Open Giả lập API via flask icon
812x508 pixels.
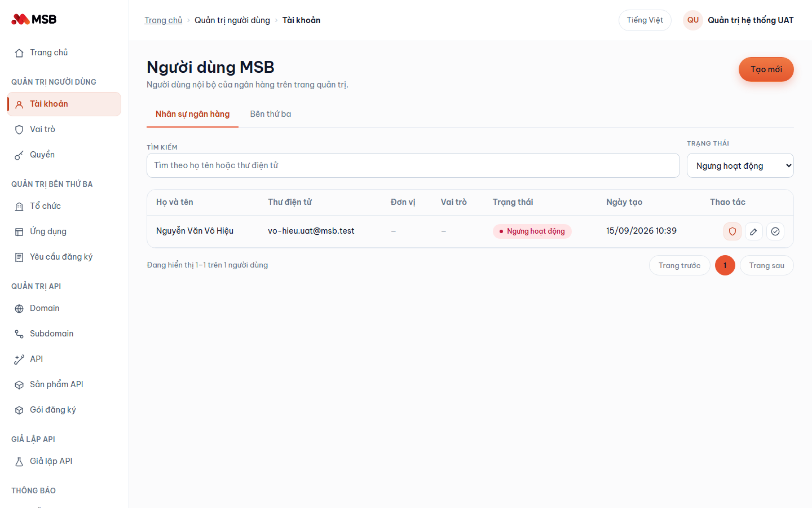tap(19, 462)
